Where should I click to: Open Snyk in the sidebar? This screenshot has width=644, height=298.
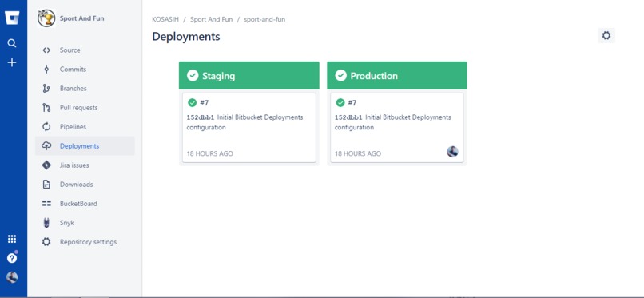[x=85, y=223]
